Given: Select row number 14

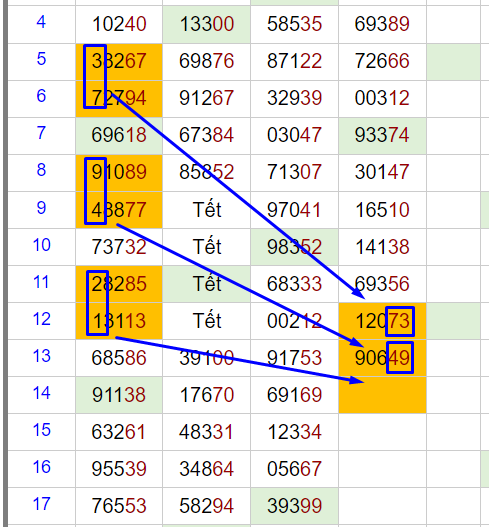Looking at the screenshot, I should click(x=41, y=395).
